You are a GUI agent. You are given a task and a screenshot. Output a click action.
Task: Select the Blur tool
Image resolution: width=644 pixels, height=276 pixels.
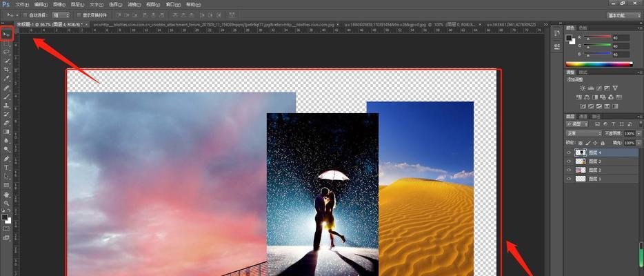coord(6,141)
